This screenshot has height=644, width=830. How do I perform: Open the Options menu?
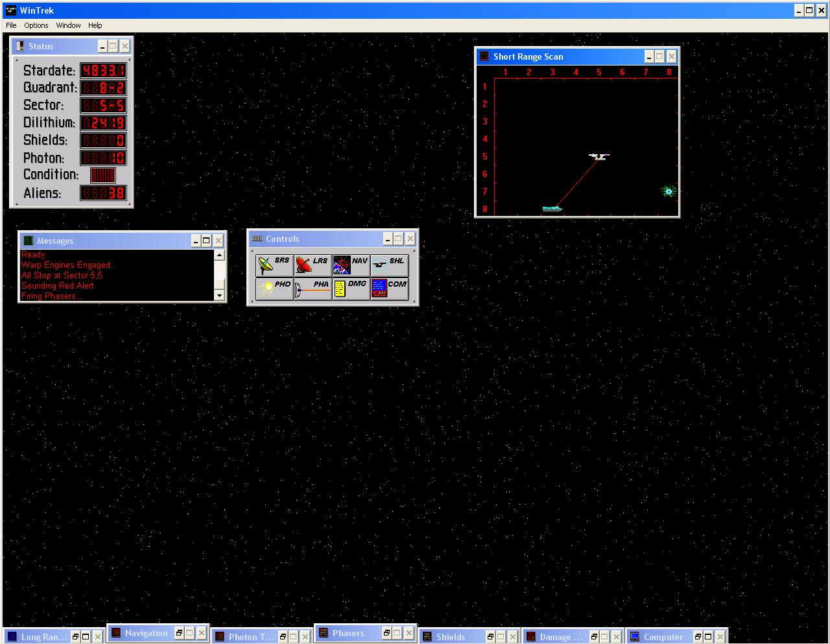tap(36, 25)
